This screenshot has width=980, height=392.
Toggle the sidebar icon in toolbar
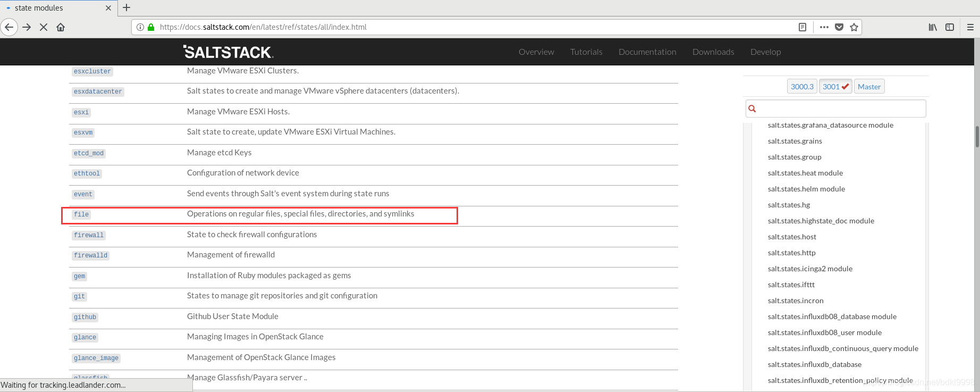point(950,27)
